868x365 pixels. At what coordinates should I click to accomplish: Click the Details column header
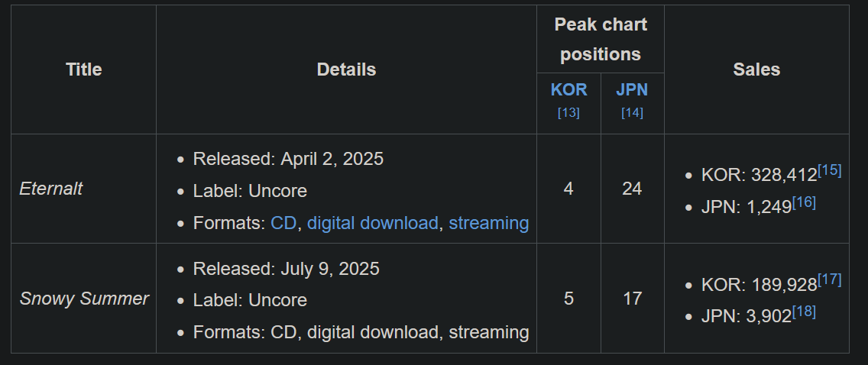[347, 69]
